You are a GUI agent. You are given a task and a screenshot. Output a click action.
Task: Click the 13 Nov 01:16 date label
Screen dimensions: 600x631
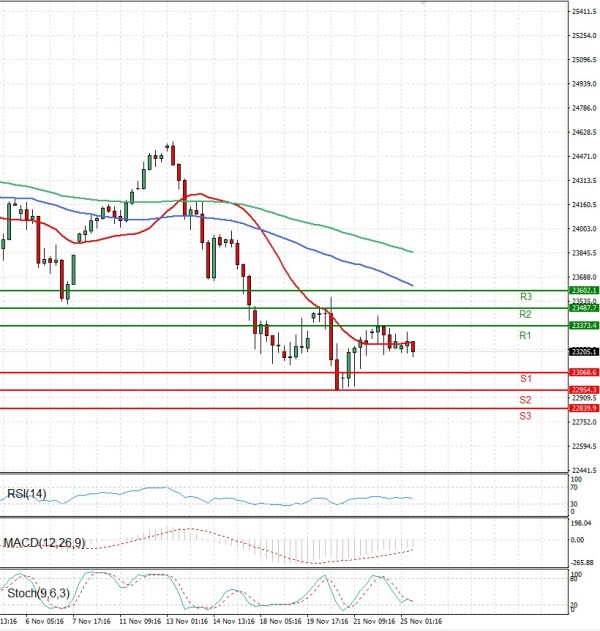(186, 621)
